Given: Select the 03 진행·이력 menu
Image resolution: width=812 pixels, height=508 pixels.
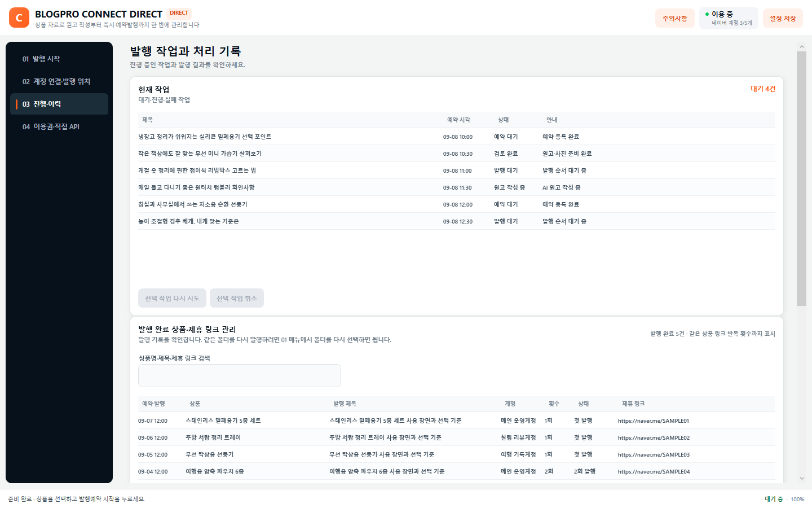Looking at the screenshot, I should [x=59, y=104].
